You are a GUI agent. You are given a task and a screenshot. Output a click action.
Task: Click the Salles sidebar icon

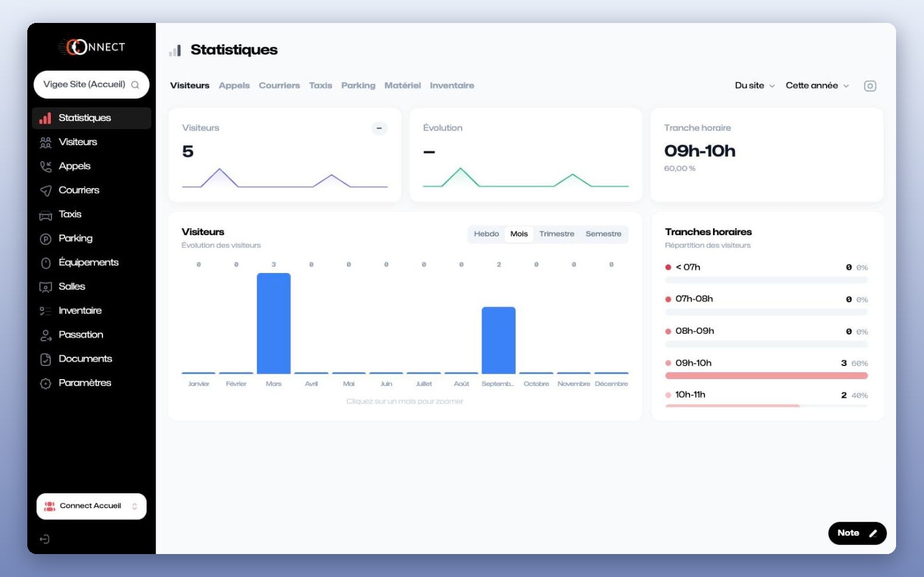45,287
